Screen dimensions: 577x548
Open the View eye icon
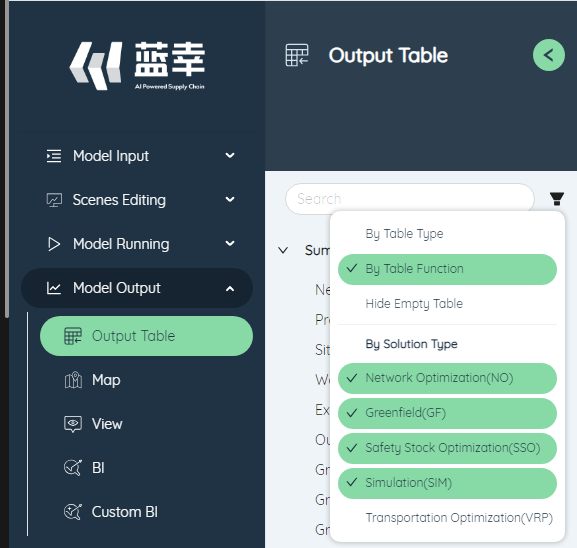tap(73, 424)
